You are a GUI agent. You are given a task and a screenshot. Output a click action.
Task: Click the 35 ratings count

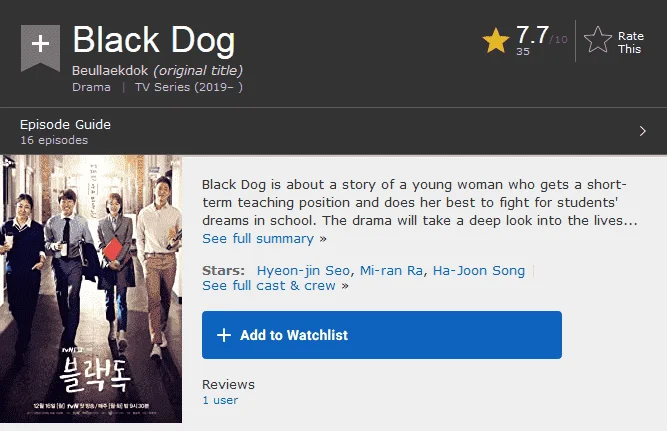523,51
